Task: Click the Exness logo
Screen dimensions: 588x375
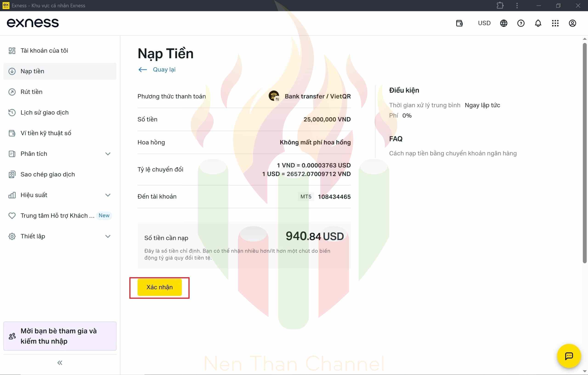Action: click(33, 23)
